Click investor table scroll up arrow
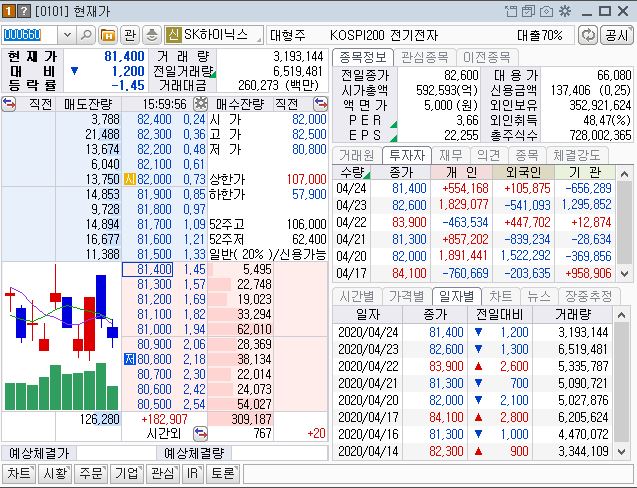The height and width of the screenshot is (488, 637). click(x=624, y=174)
